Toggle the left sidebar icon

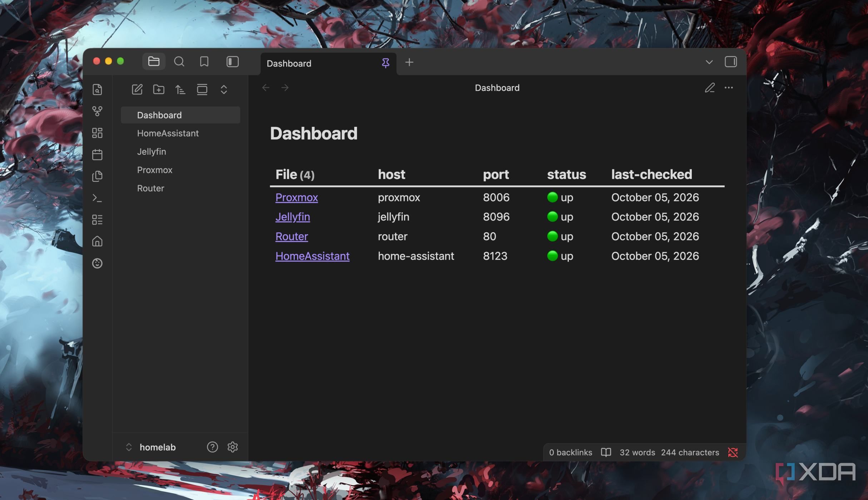click(233, 61)
